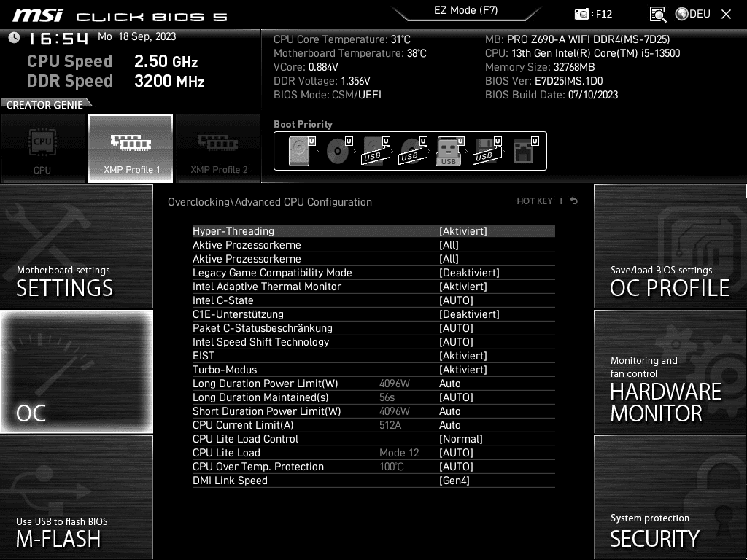Select the optical disc boot device icon
The height and width of the screenshot is (560, 747).
[338, 151]
